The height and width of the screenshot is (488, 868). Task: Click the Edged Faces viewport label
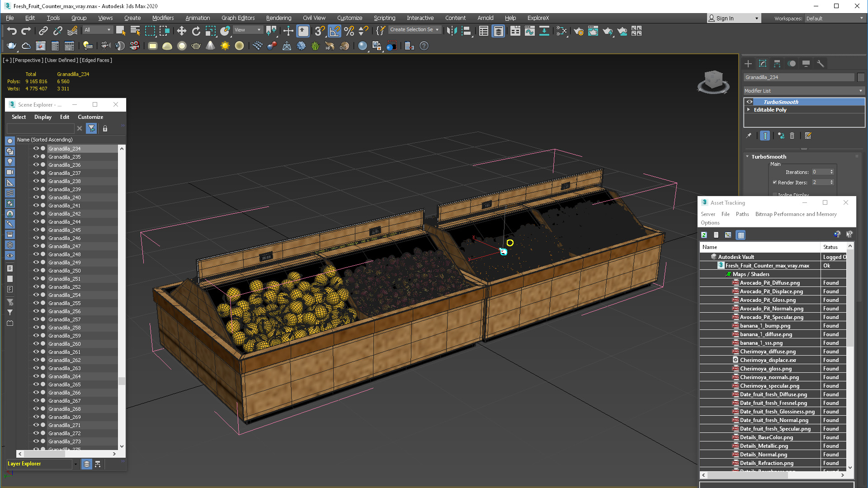96,60
